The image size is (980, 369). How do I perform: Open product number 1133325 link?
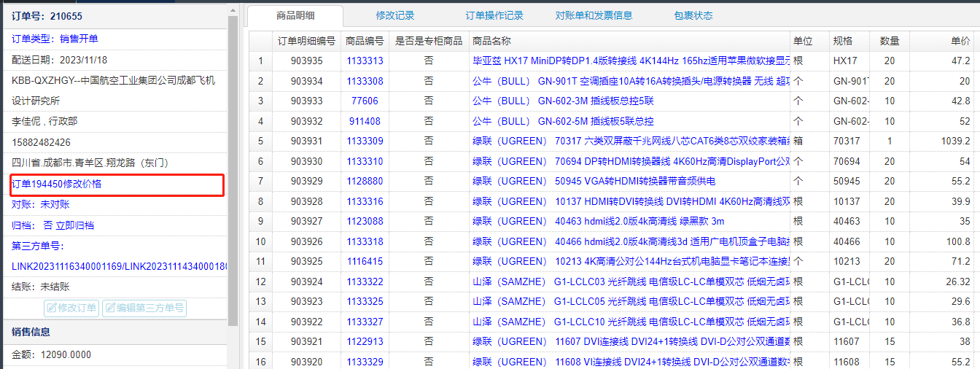(x=365, y=301)
